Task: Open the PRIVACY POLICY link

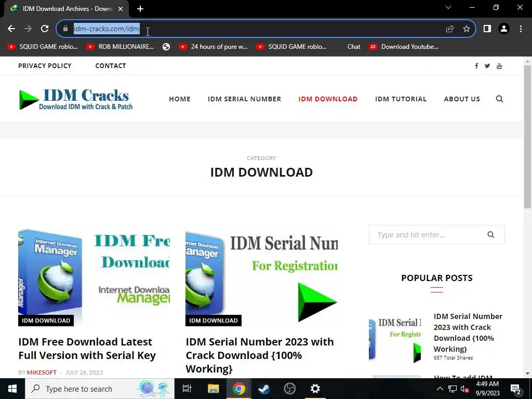Action: coord(45,66)
